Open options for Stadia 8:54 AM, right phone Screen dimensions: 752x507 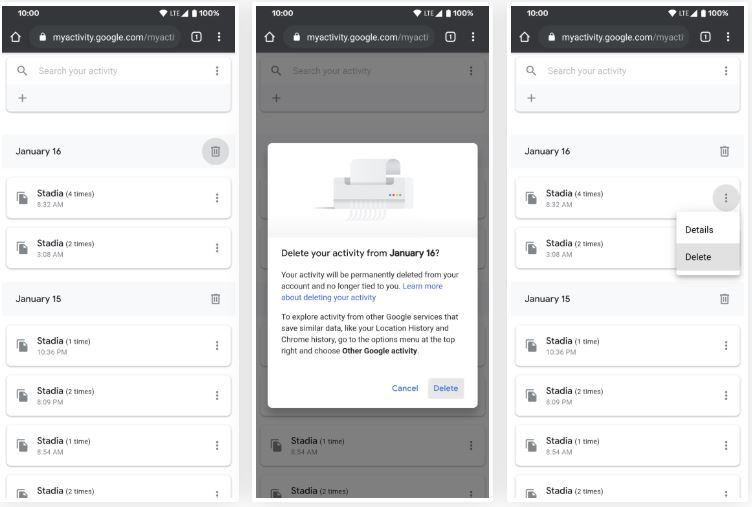coord(726,445)
